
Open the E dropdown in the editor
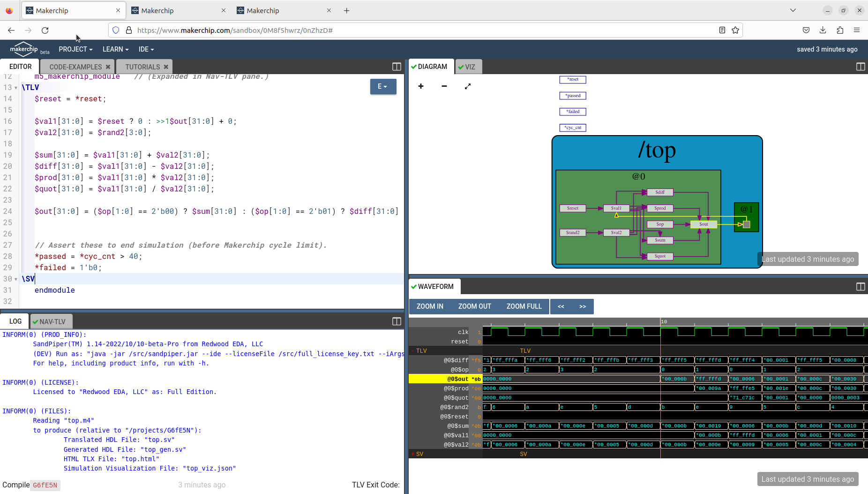tap(383, 86)
